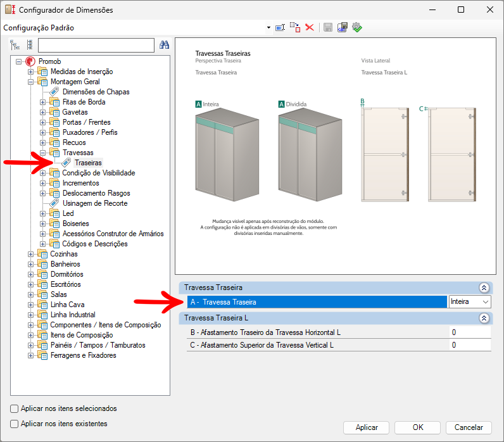Image resolution: width=504 pixels, height=442 pixels.
Task: Enable Aplicar nos itens existentes checkbox
Action: pos(14,424)
